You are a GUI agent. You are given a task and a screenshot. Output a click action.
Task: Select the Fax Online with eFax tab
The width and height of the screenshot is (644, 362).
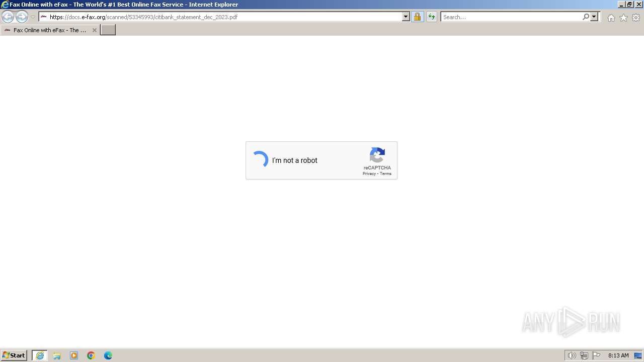pos(50,30)
